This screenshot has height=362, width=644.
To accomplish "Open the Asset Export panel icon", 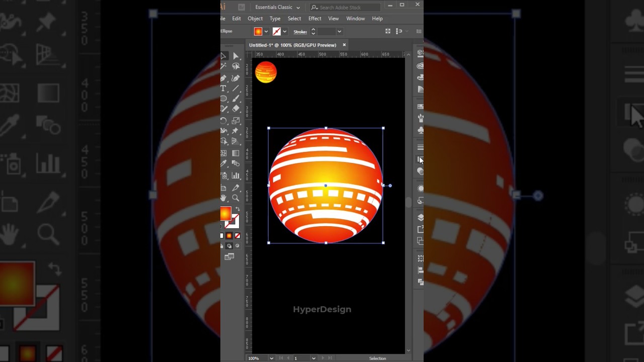I will [x=421, y=229].
